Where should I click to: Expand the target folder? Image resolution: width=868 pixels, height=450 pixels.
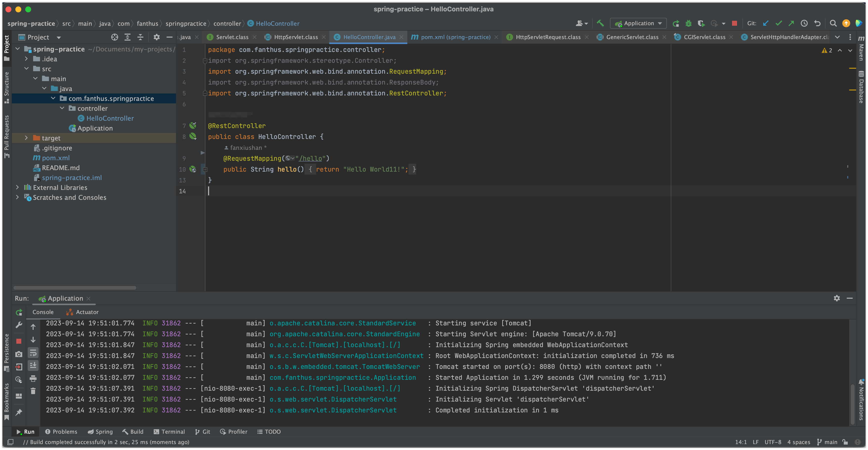click(26, 138)
